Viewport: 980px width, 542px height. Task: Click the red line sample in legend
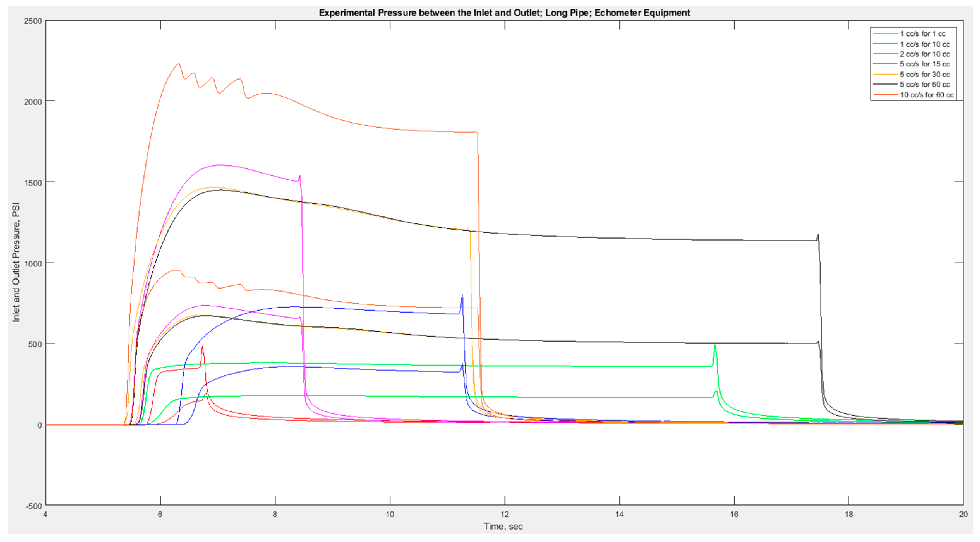click(x=885, y=34)
